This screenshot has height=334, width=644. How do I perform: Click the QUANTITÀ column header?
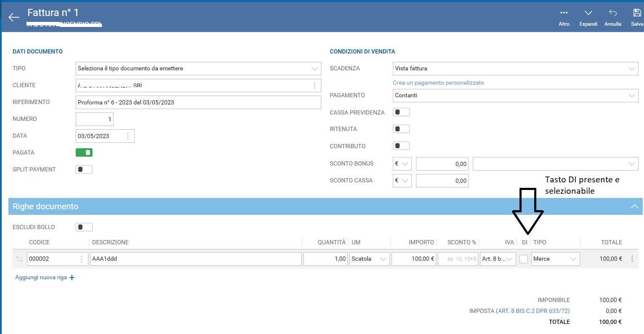coord(331,242)
